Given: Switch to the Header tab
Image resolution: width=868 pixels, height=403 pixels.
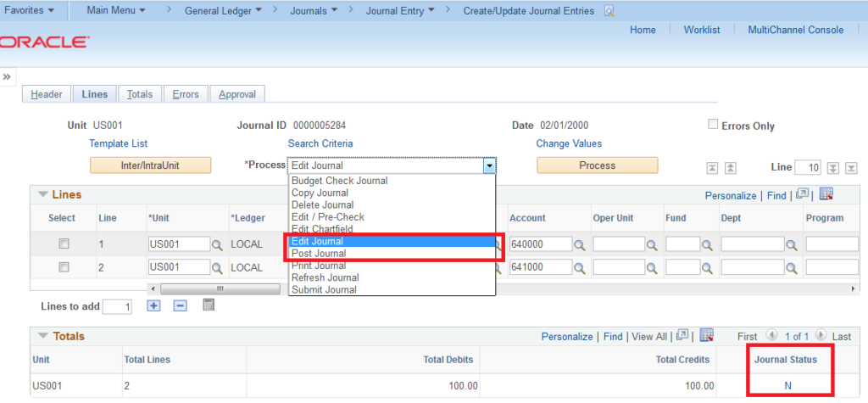Looking at the screenshot, I should [47, 94].
